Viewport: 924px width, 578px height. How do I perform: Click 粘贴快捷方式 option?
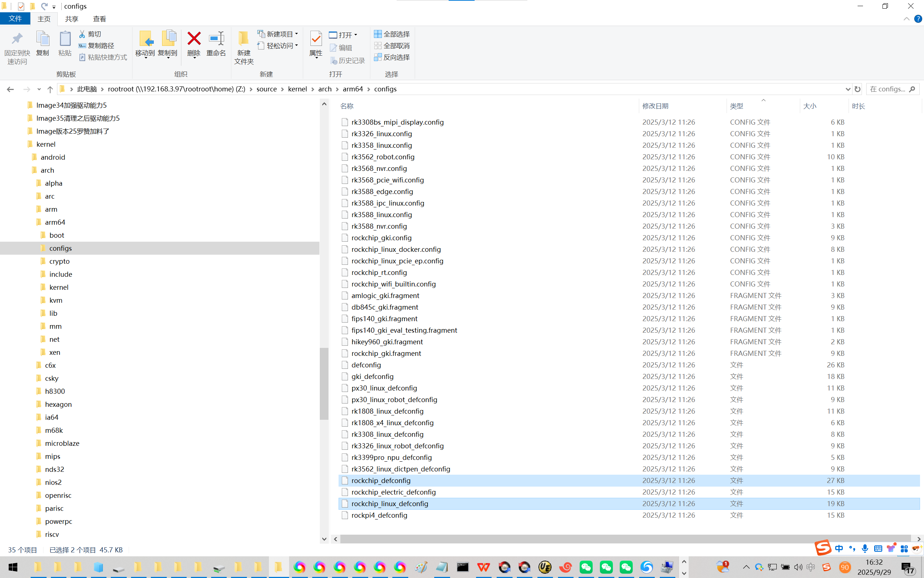[103, 57]
